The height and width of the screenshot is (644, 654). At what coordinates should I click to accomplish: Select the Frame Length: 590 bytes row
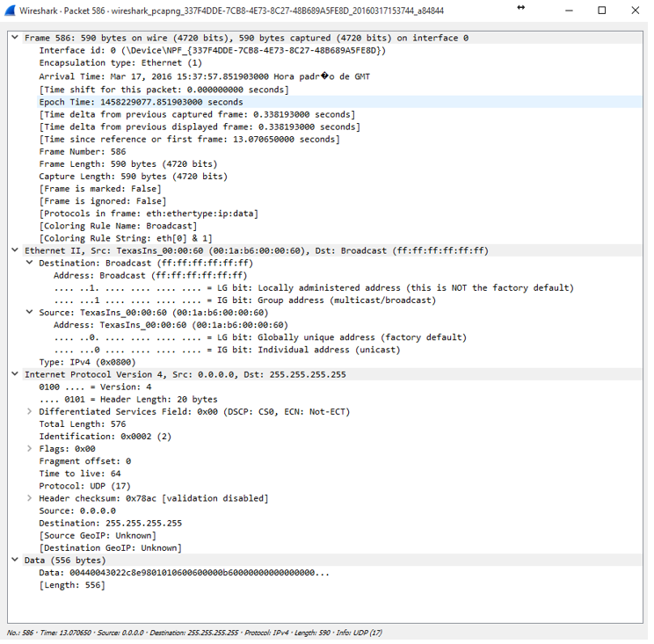(128, 163)
